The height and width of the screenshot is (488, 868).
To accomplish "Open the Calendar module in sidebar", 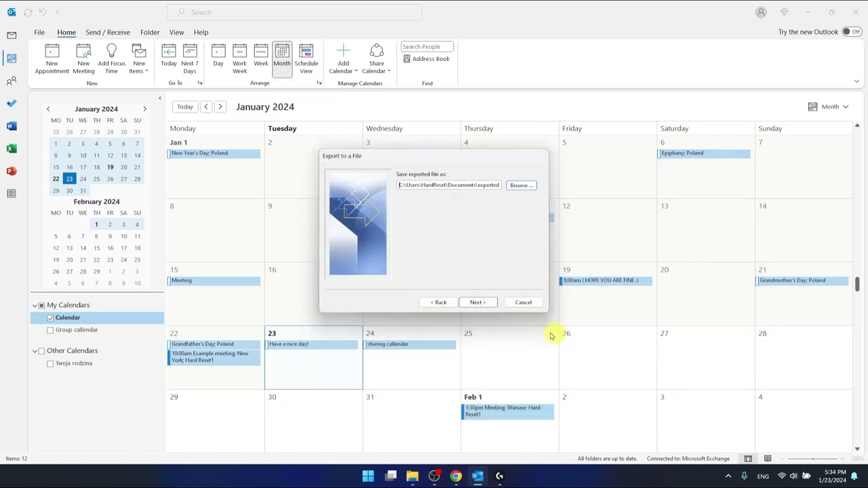I will coord(12,58).
